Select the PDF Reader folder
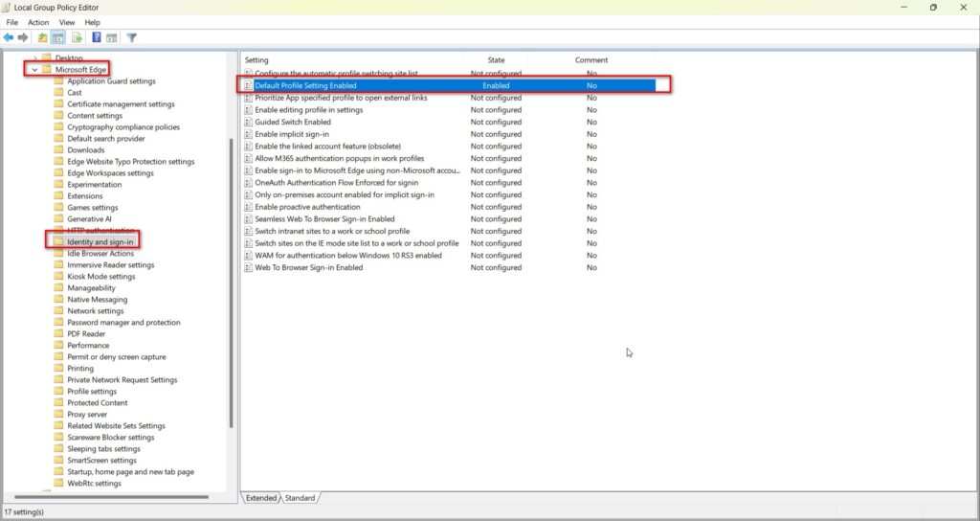Image resolution: width=980 pixels, height=521 pixels. tap(86, 334)
